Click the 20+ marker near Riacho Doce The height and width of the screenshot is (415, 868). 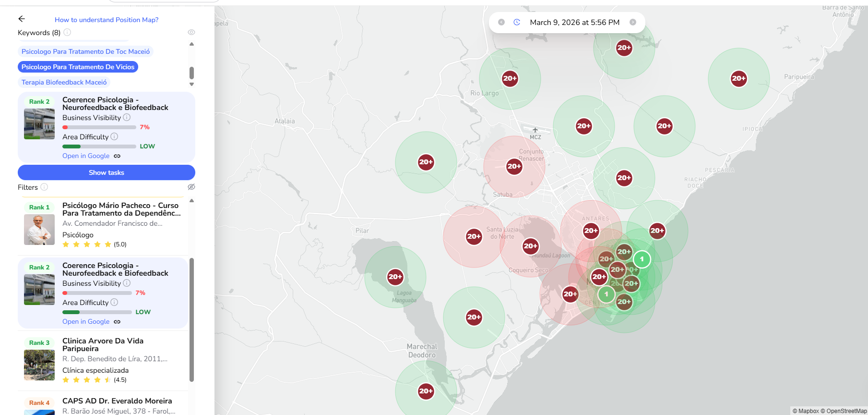624,178
